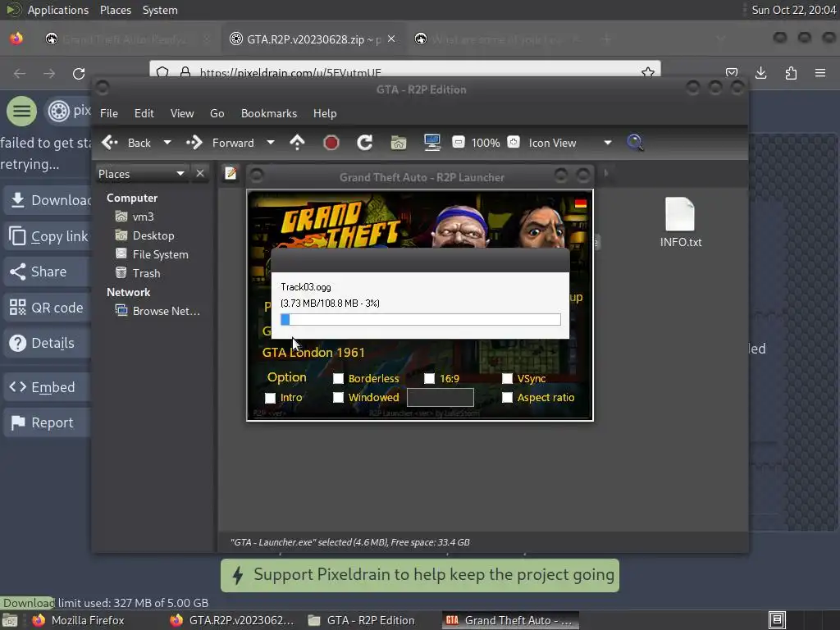Open the Forward history dropdown arrow
840x630 pixels.
271,143
